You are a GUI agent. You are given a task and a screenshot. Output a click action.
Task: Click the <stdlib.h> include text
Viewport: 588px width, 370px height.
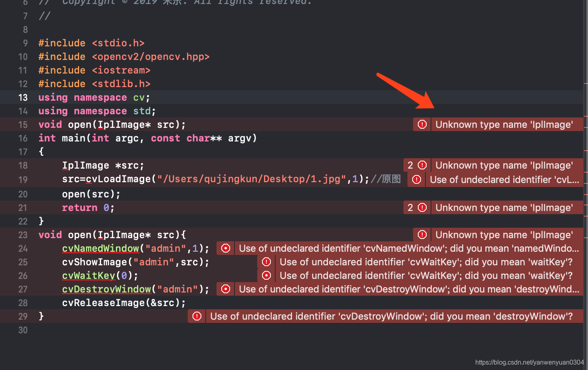(121, 84)
